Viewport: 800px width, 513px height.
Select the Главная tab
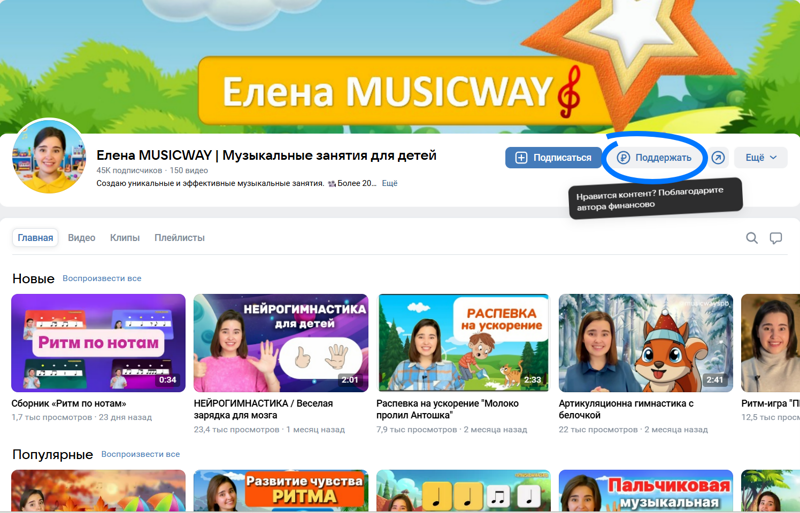[x=35, y=238]
